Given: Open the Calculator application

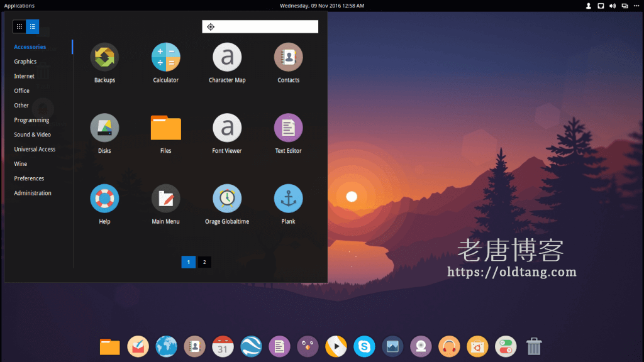Looking at the screenshot, I should pos(165,57).
